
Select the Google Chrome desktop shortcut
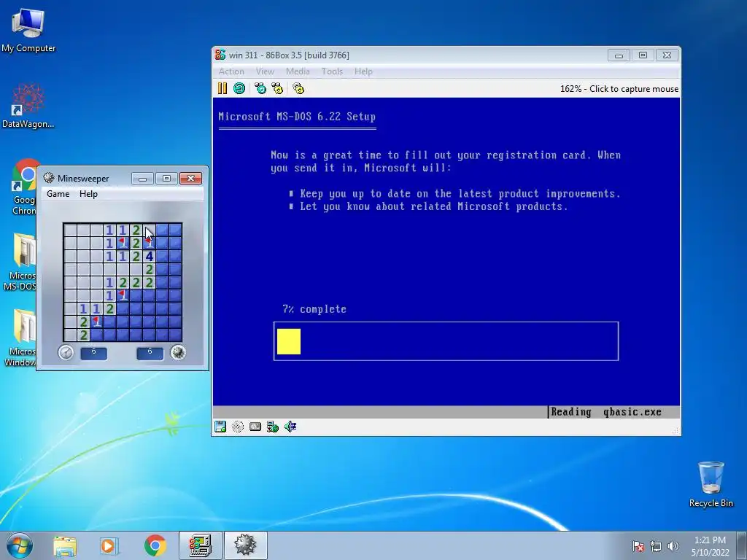24,187
